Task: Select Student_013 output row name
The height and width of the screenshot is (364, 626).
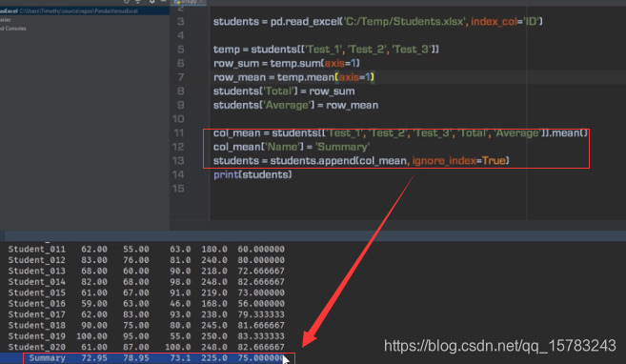Action: pos(37,271)
